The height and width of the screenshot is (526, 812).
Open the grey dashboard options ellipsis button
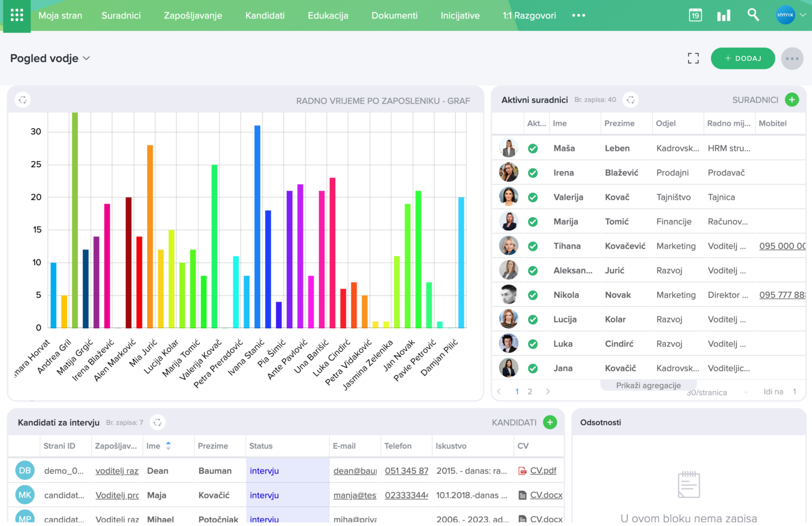pyautogui.click(x=792, y=58)
